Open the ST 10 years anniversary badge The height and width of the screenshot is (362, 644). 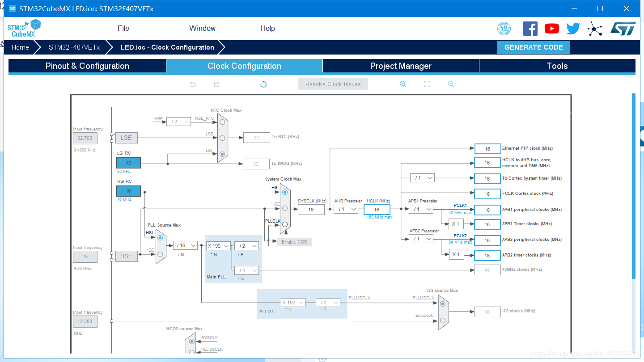click(504, 29)
